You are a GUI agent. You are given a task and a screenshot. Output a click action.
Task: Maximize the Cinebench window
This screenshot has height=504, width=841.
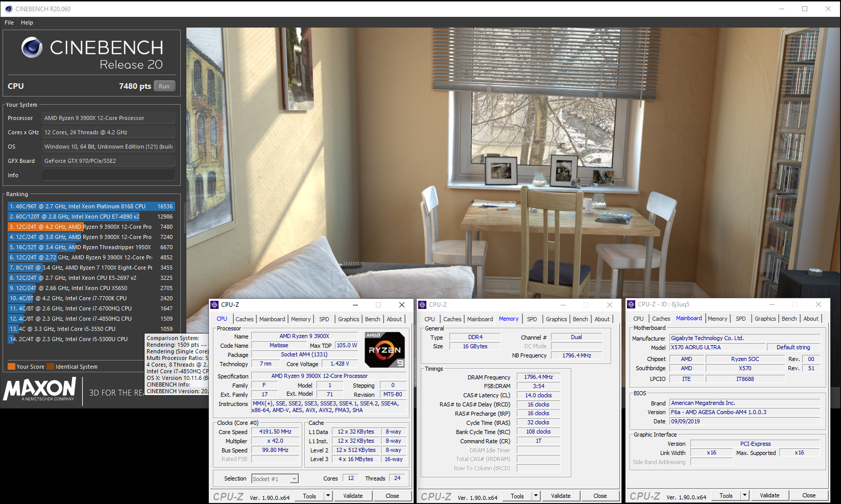[x=805, y=9]
